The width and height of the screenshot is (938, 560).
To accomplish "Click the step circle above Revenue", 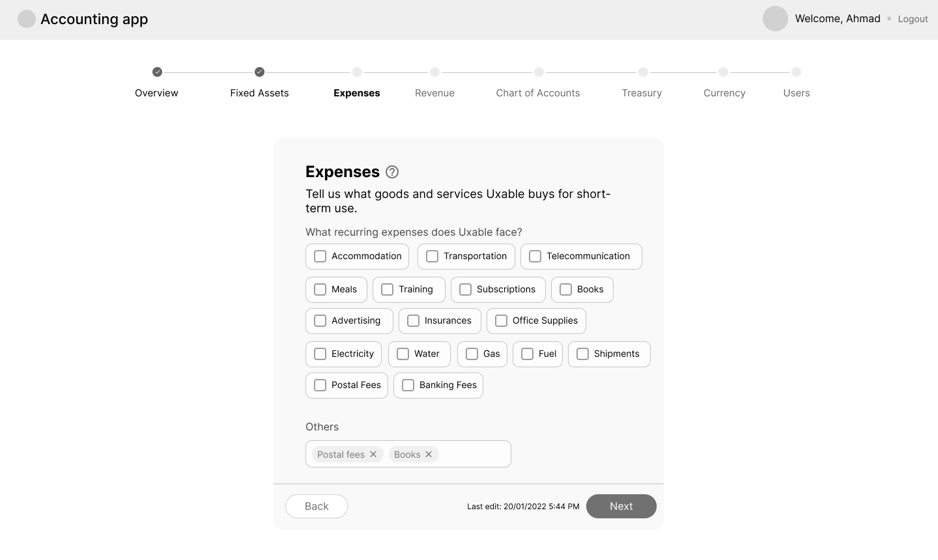I will 434,72.
